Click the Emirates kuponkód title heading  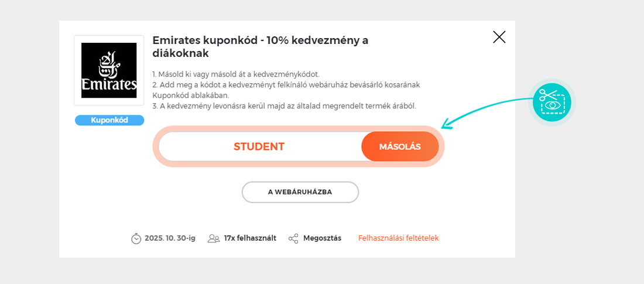pyautogui.click(x=260, y=47)
